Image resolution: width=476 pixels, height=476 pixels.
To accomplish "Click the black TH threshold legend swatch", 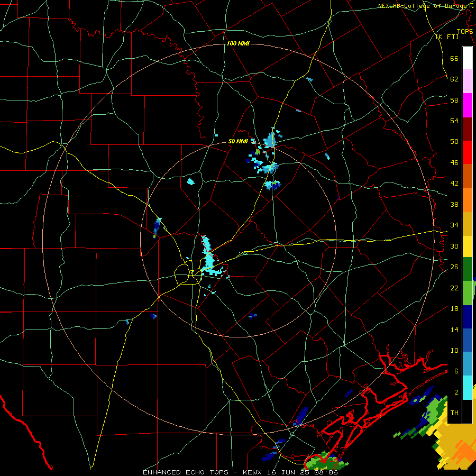I will [467, 411].
